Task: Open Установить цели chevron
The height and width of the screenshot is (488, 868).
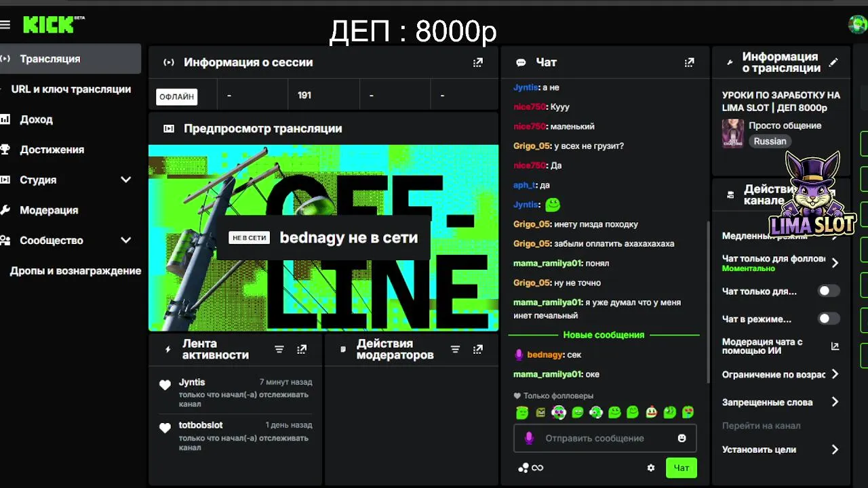Action: tap(835, 449)
